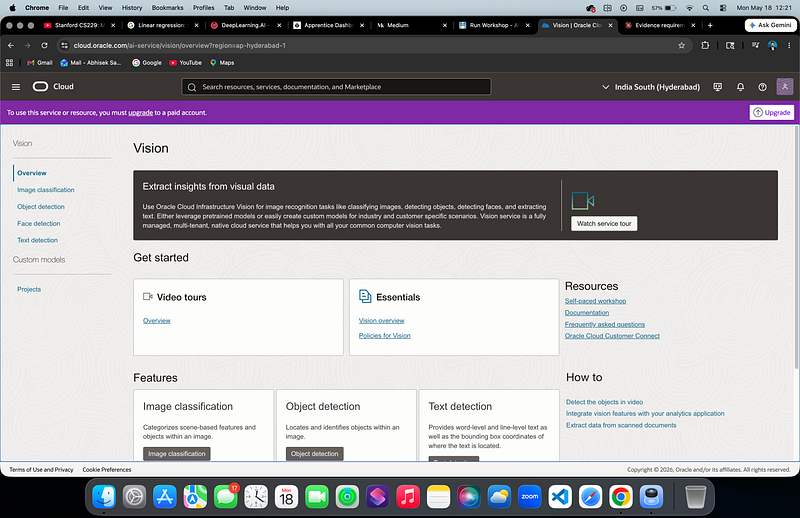Open the History menu in the menu bar

[x=132, y=8]
